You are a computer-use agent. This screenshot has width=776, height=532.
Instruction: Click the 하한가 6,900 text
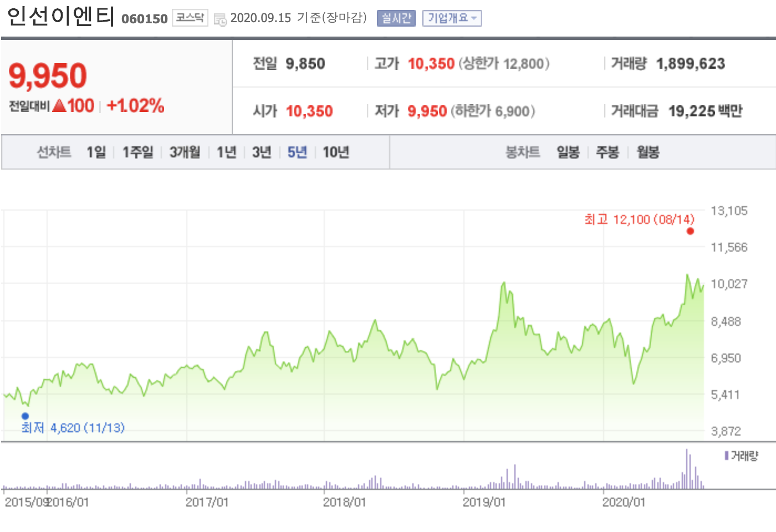(493, 111)
